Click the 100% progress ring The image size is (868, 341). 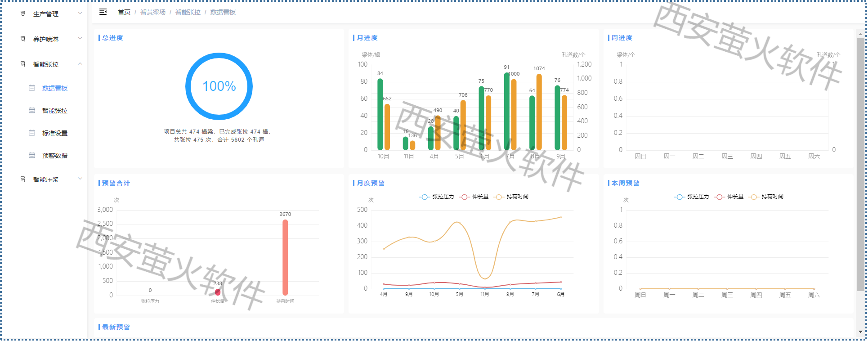[219, 86]
